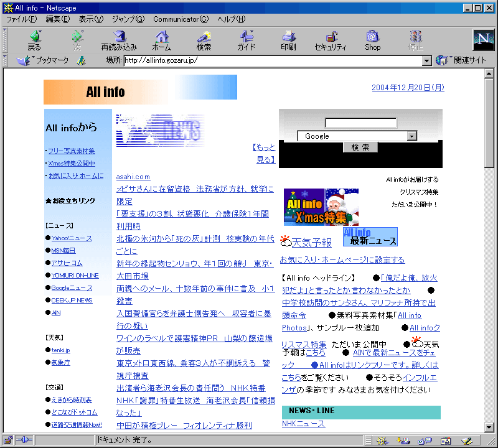This screenshot has height=448, width=498.
Task: Open Composer from the component bar
Action: click(467, 441)
